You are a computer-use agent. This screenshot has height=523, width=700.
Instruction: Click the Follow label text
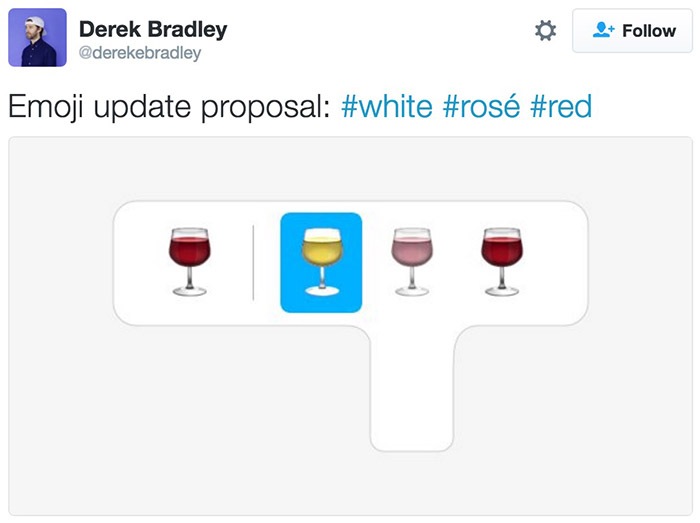649,31
